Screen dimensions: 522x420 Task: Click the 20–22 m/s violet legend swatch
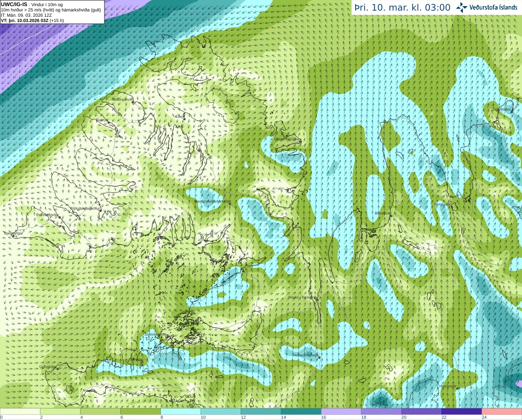tap(422, 411)
